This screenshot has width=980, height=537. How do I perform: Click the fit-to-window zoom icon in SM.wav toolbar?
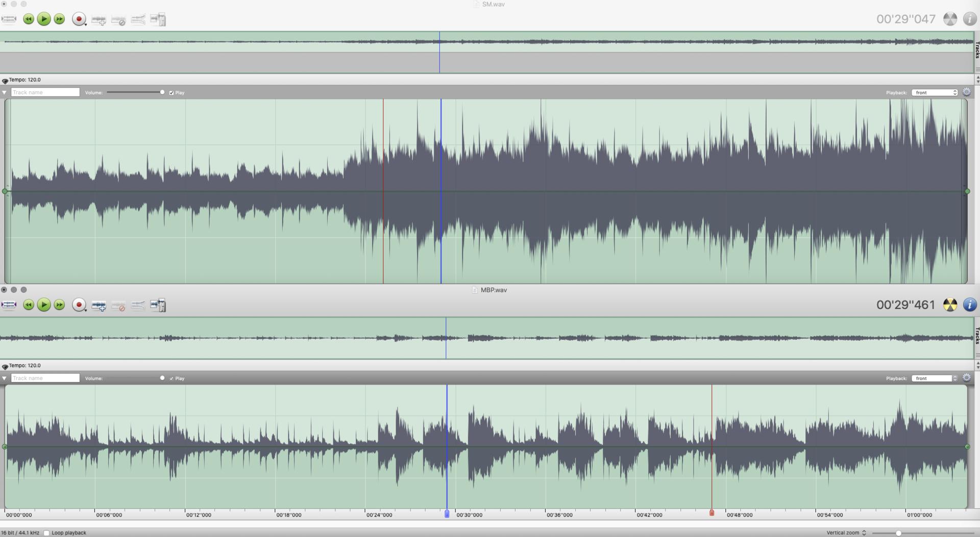[x=9, y=19]
